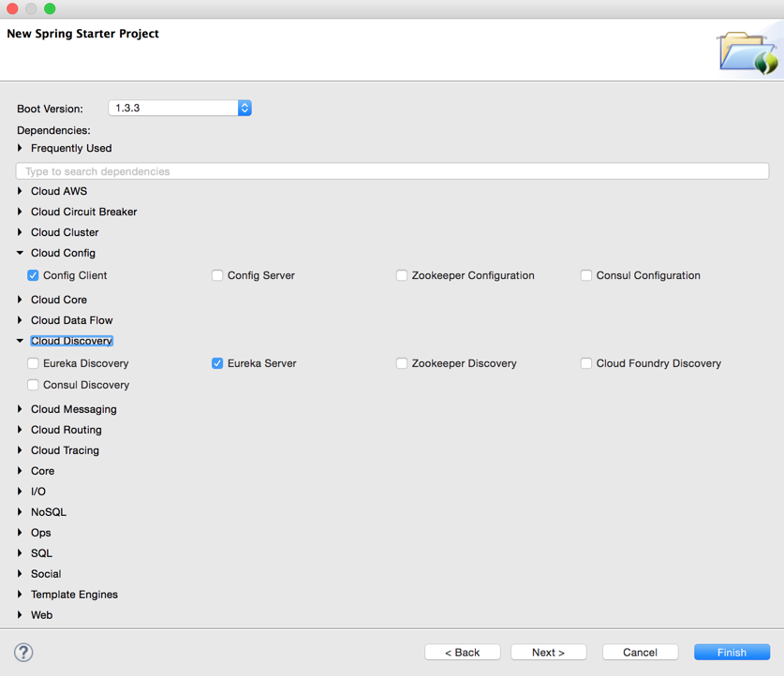Viewport: 784px width, 676px height.
Task: Cancel the new project dialog
Action: pyautogui.click(x=641, y=652)
